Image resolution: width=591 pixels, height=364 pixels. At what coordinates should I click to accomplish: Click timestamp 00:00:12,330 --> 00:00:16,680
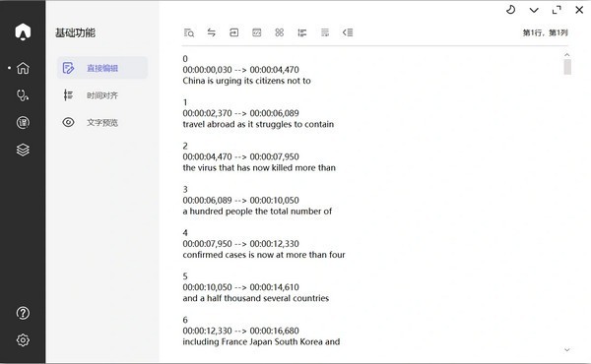241,331
